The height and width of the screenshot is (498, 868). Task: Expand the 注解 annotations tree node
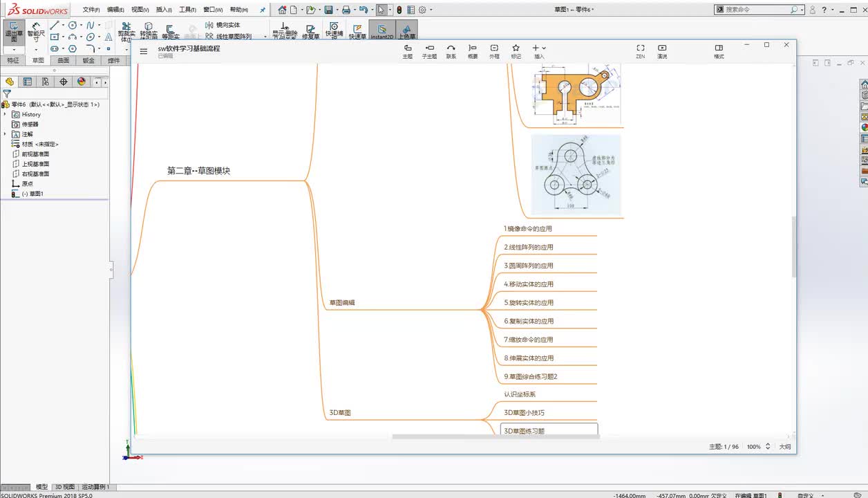point(6,134)
